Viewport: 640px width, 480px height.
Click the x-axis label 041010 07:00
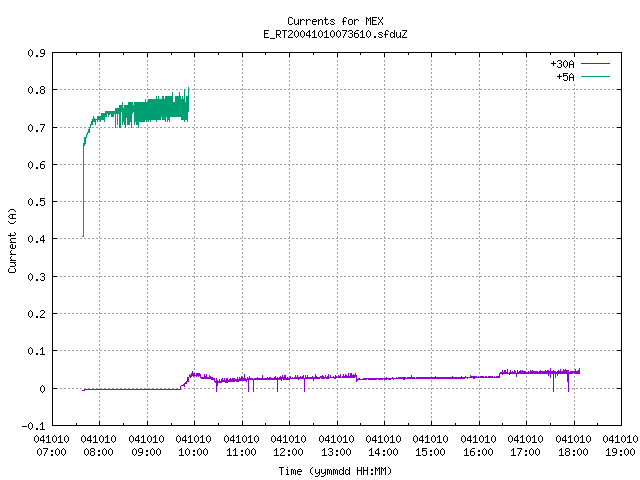tap(51, 445)
